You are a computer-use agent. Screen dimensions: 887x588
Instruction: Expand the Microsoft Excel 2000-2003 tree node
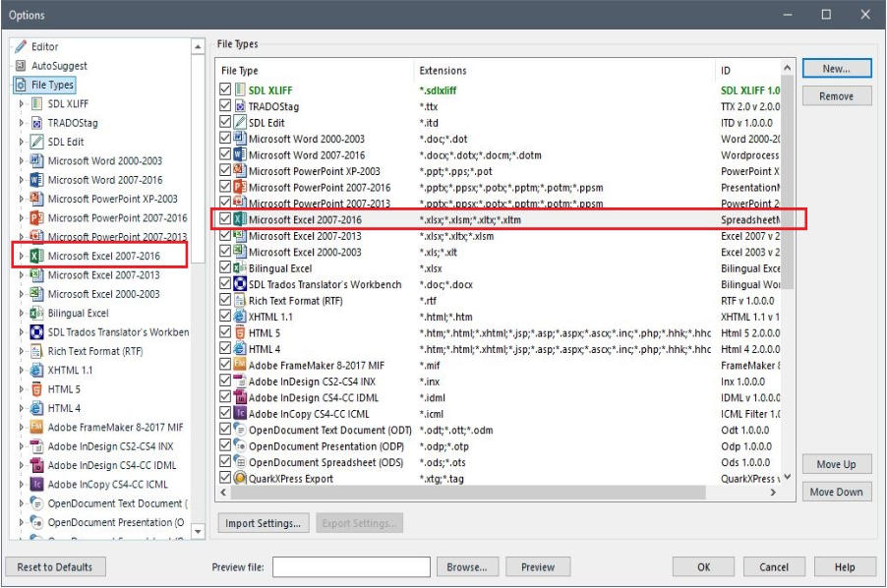(22, 293)
